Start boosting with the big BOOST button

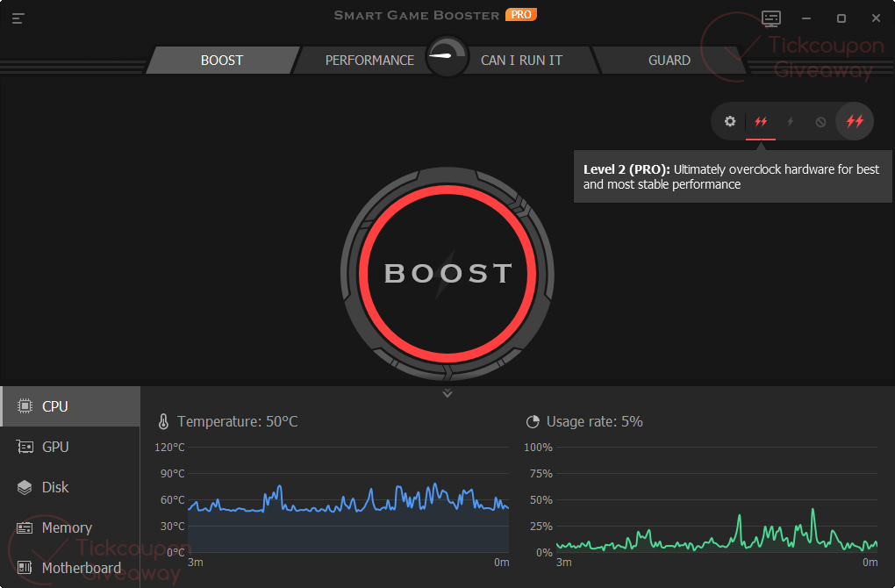pos(447,274)
